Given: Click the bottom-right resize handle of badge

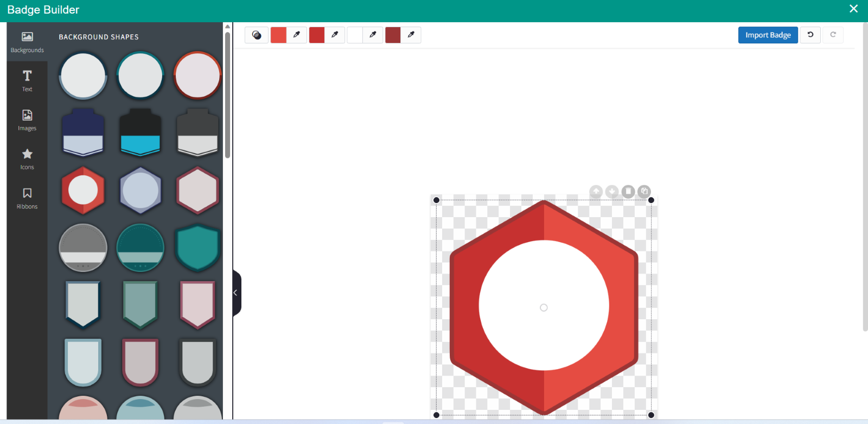Looking at the screenshot, I should point(652,415).
